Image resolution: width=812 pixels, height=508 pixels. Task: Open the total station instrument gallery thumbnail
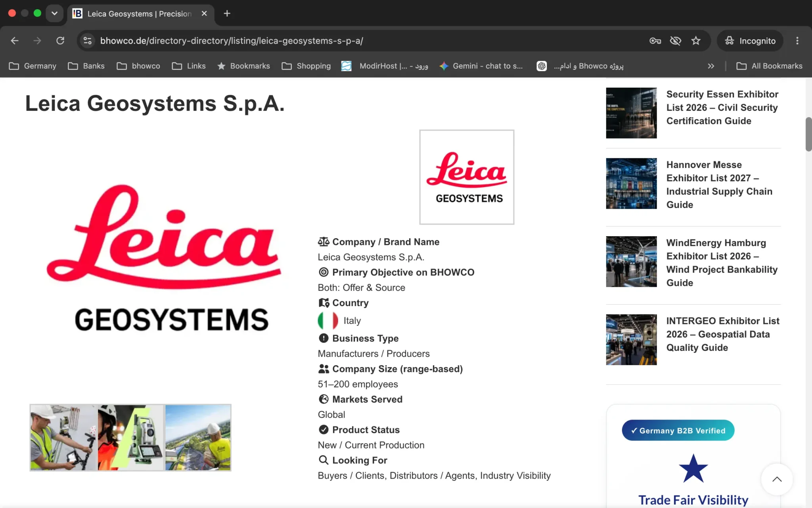pos(130,437)
